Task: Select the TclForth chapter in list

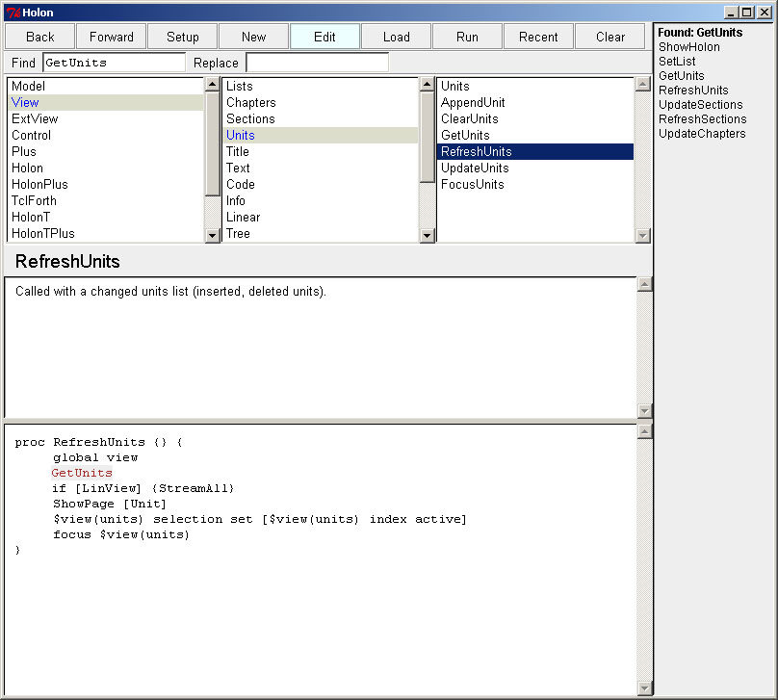Action: pos(35,200)
